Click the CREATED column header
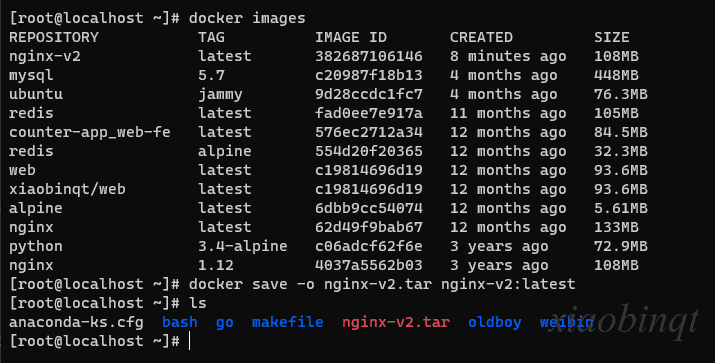The height and width of the screenshot is (363, 715). (481, 37)
